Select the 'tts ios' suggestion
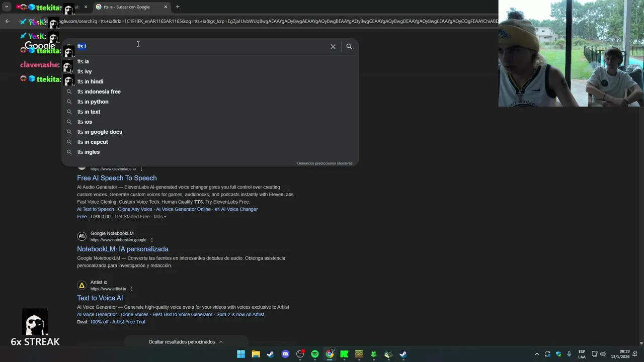Image resolution: width=644 pixels, height=362 pixels. click(210, 122)
